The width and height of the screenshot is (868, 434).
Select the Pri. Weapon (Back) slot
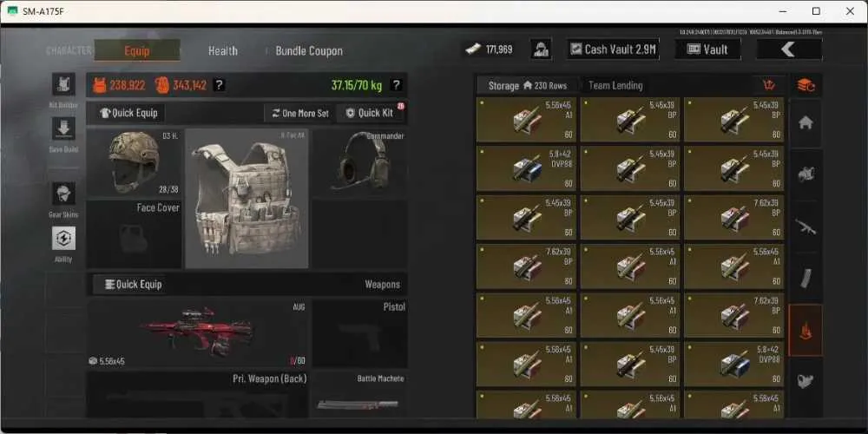[x=197, y=395]
